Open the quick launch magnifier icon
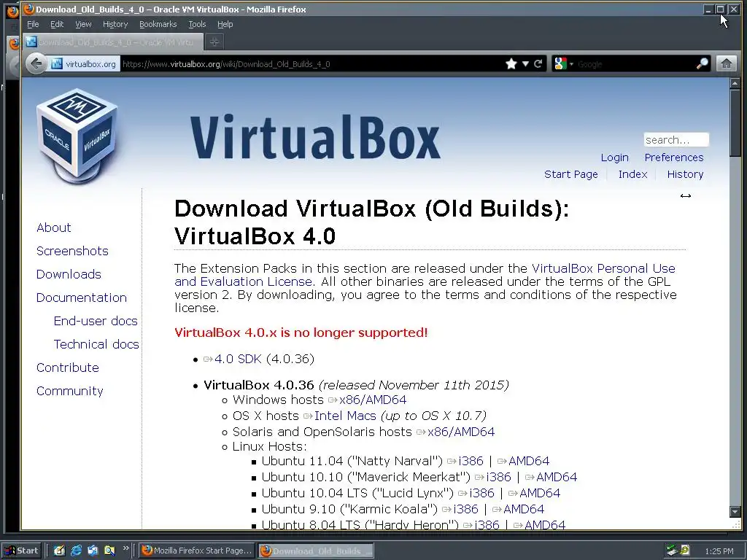 [x=109, y=551]
